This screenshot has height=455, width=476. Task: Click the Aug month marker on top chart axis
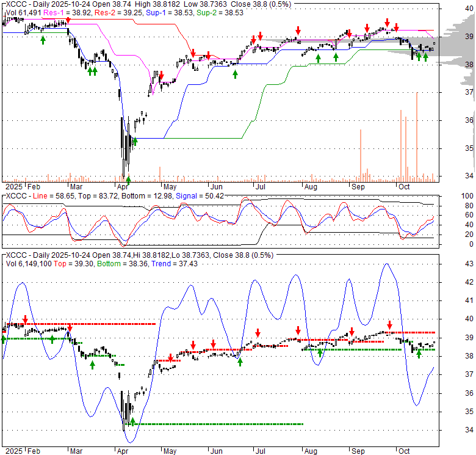click(311, 186)
